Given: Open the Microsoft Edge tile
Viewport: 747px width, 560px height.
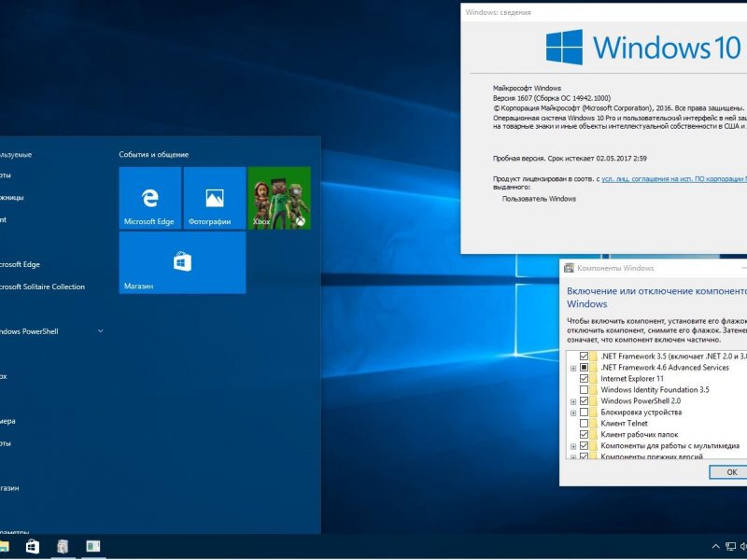Looking at the screenshot, I should tap(150, 198).
